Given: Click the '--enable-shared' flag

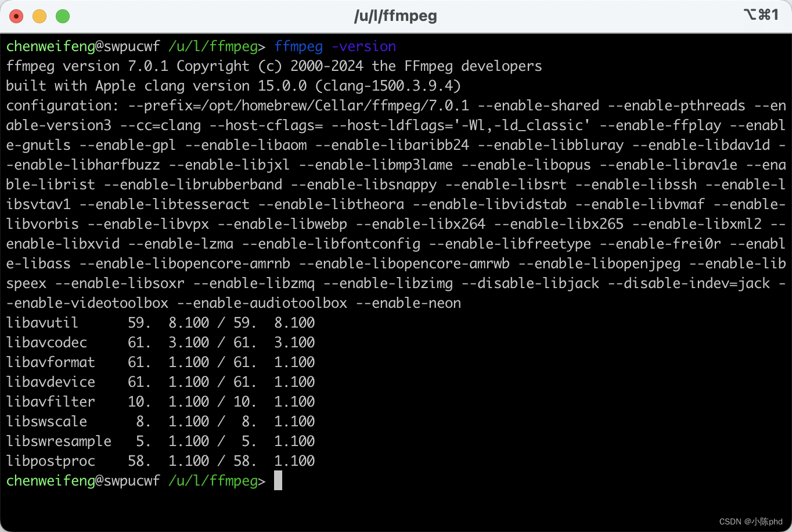Looking at the screenshot, I should 538,106.
